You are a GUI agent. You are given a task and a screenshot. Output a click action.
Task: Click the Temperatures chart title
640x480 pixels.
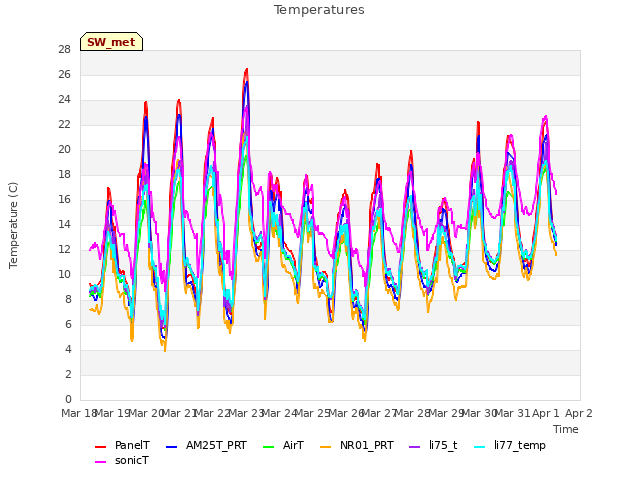[x=319, y=10]
